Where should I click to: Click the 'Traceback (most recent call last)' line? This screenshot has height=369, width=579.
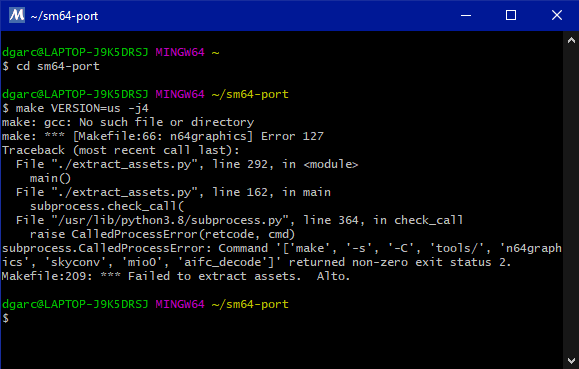[121, 150]
